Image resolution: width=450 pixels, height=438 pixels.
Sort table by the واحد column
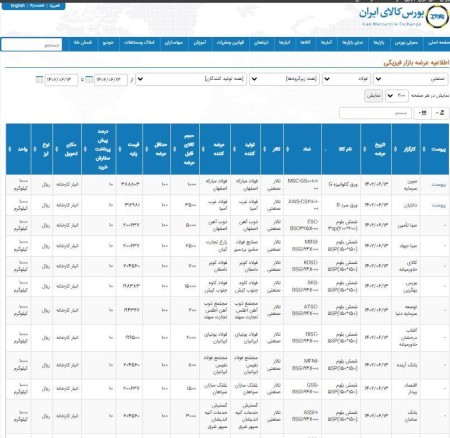[19, 149]
